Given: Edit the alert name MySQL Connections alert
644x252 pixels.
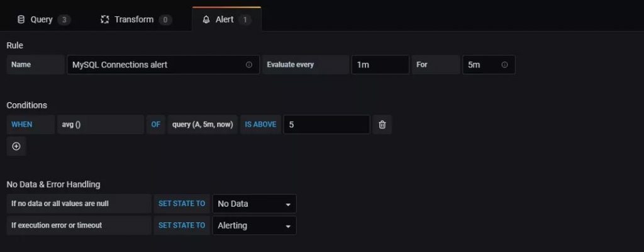Looking at the screenshot, I should (163, 65).
